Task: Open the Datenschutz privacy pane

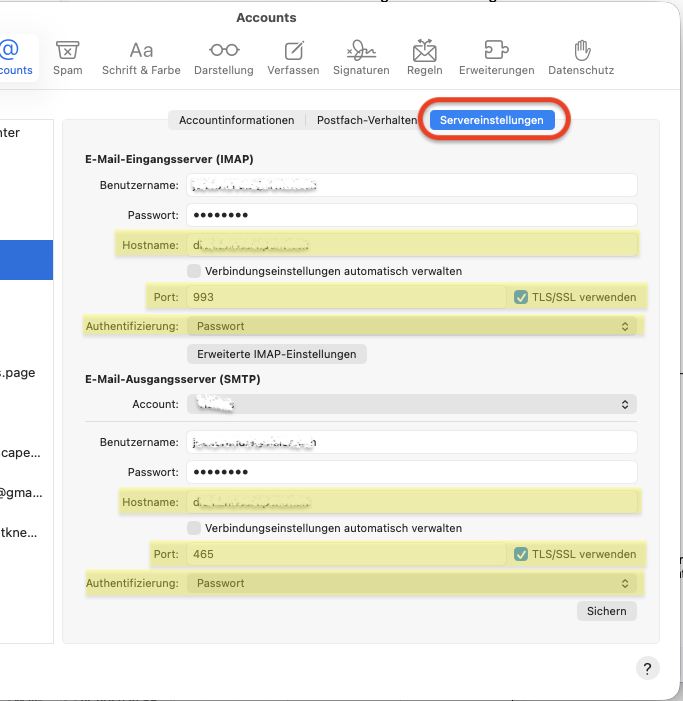Action: [581, 58]
